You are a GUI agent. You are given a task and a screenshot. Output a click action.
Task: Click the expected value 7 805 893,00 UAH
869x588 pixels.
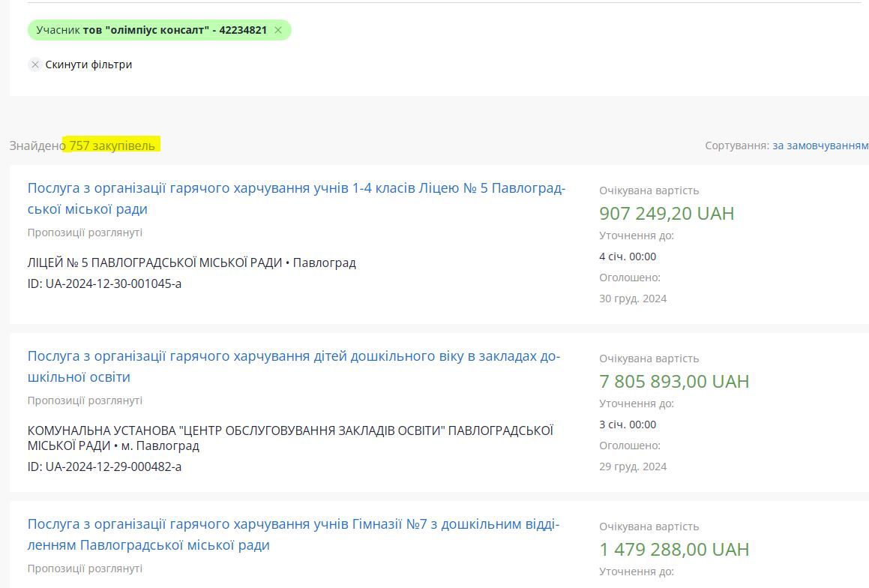click(x=673, y=382)
